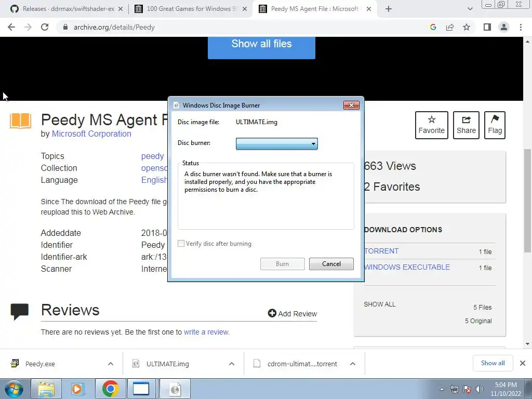
Task: Expand options for ULTIMATE.img download
Action: 232,364
